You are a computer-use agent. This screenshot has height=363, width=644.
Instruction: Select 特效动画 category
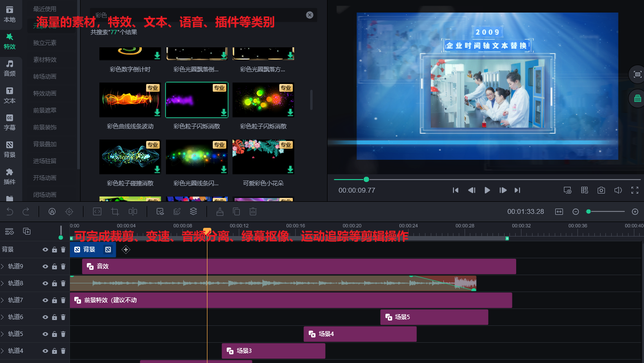pyautogui.click(x=45, y=94)
